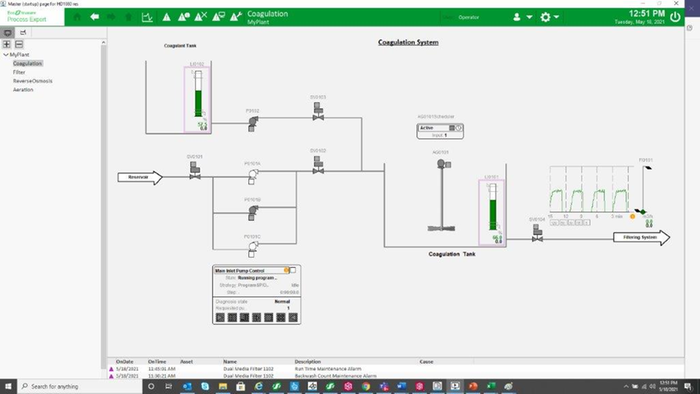
Task: Click play button in pump control faceplate
Action: [x=220, y=317]
